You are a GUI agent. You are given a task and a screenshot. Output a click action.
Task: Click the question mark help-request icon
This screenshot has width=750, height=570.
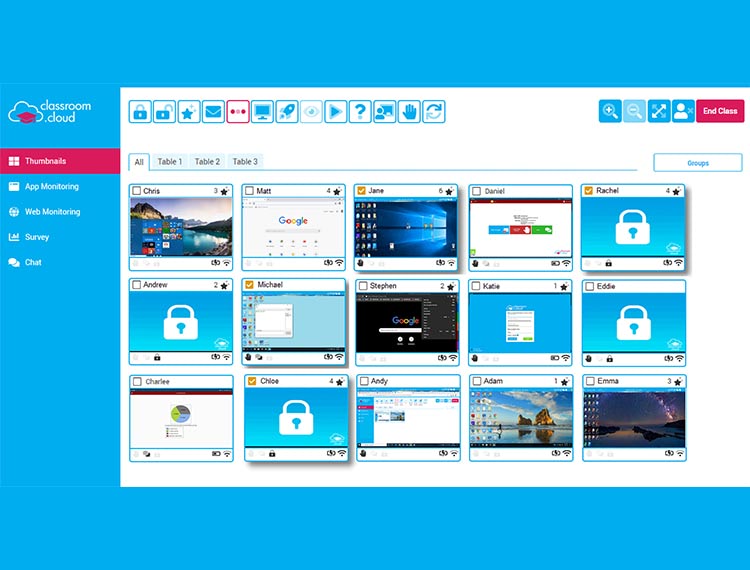[360, 112]
